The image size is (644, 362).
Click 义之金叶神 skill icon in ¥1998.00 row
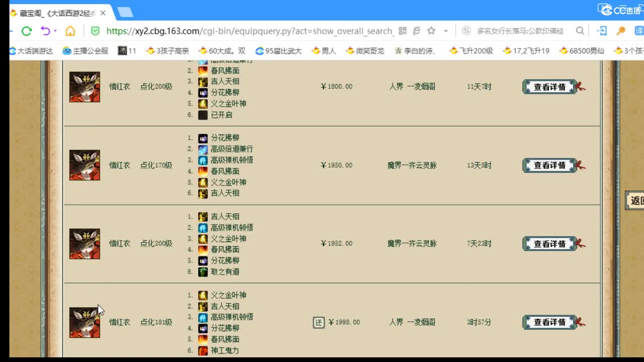[x=203, y=295]
